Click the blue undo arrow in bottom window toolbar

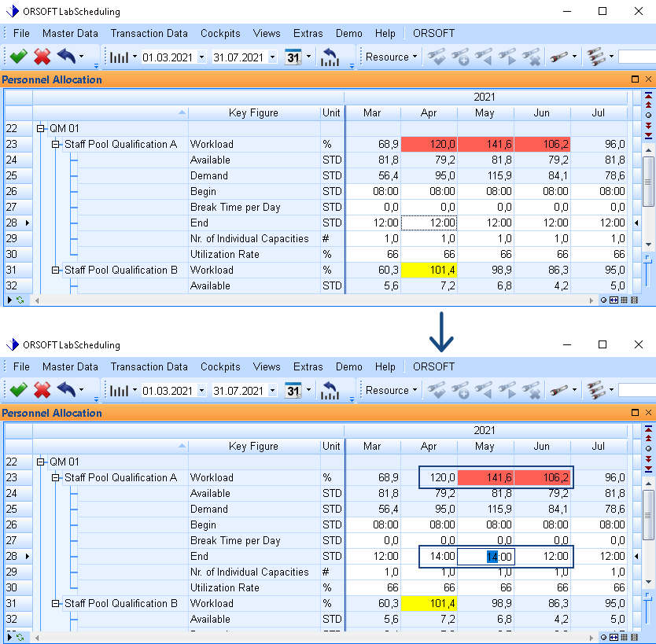pos(66,391)
